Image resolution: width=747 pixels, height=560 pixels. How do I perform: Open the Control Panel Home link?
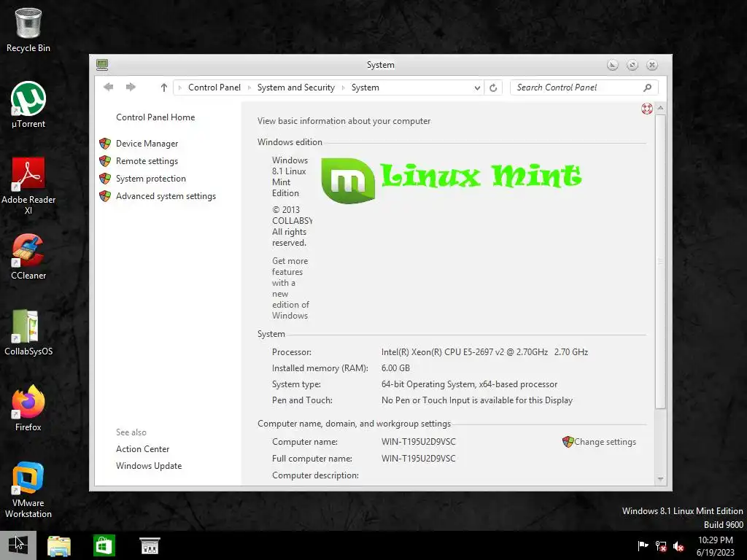click(155, 117)
